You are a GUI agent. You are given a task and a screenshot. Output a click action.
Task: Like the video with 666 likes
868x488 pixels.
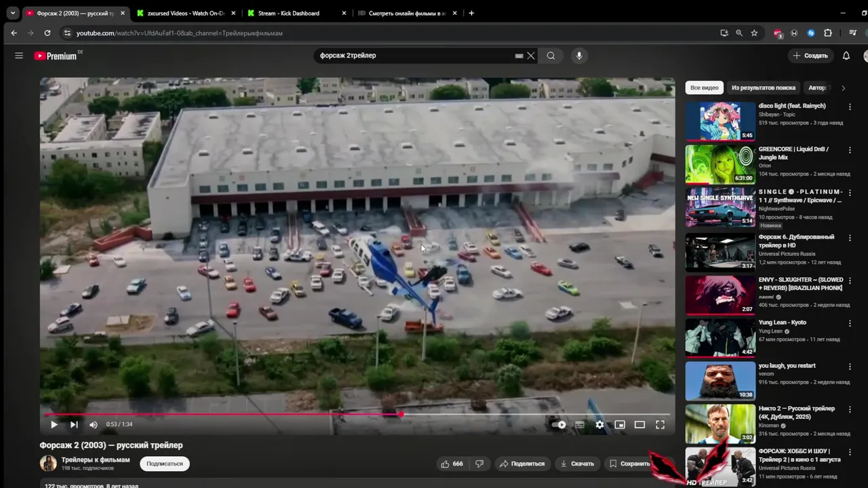point(452,464)
